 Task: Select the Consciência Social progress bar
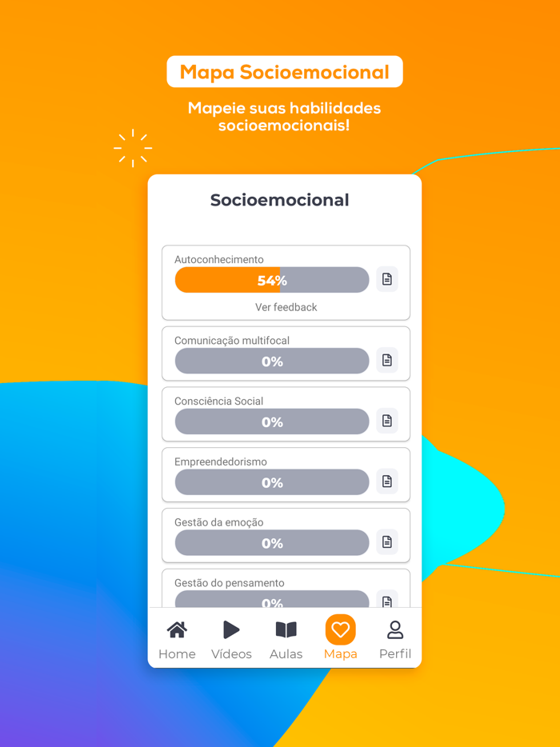tap(272, 421)
